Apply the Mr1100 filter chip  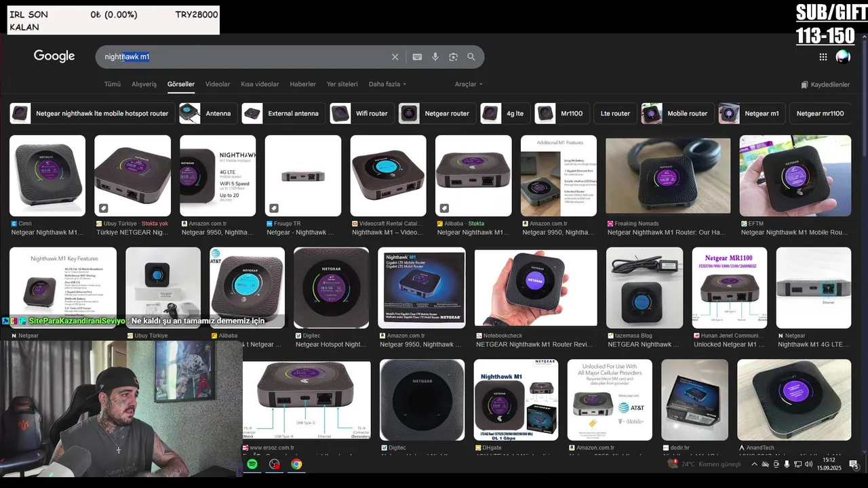(561, 113)
